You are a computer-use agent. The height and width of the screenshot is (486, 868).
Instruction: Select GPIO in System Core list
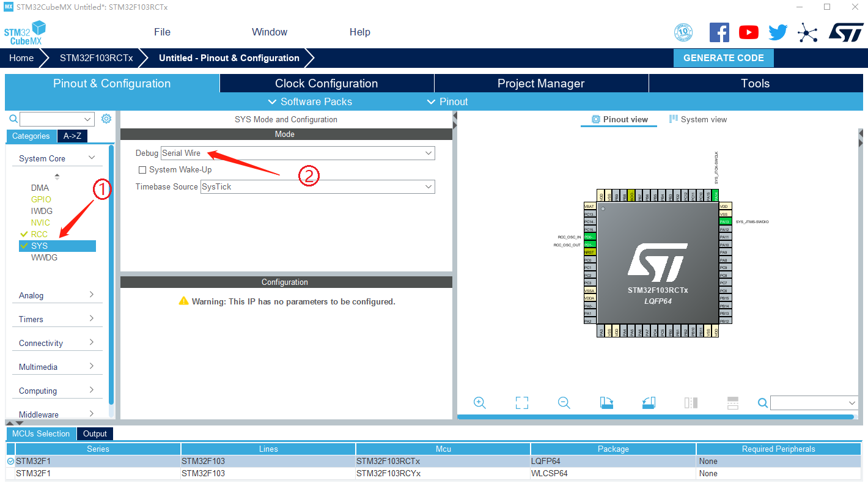41,199
